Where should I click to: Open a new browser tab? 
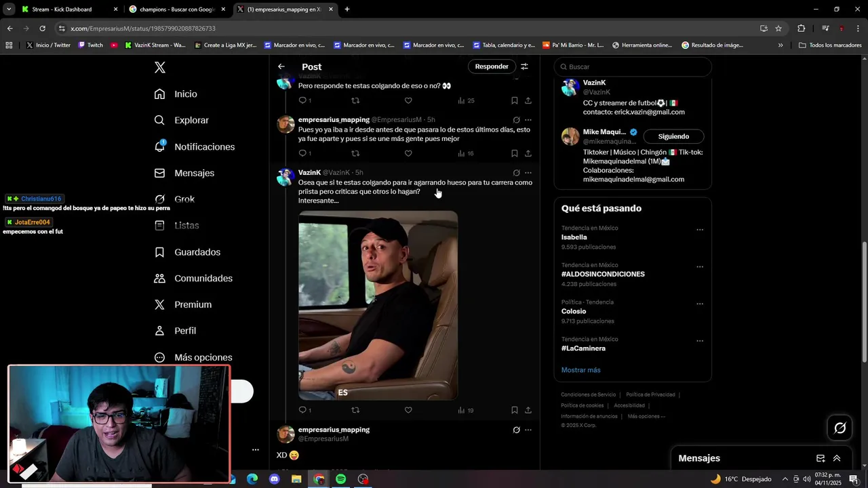point(347,9)
